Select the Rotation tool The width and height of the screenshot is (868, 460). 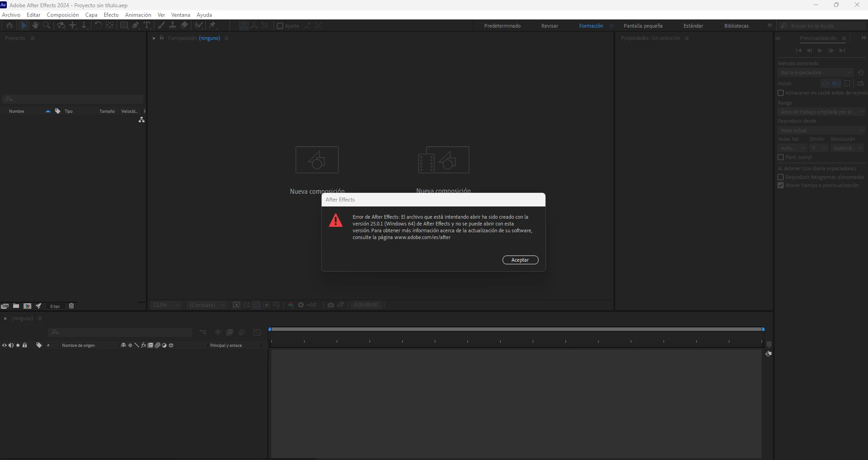pos(98,25)
